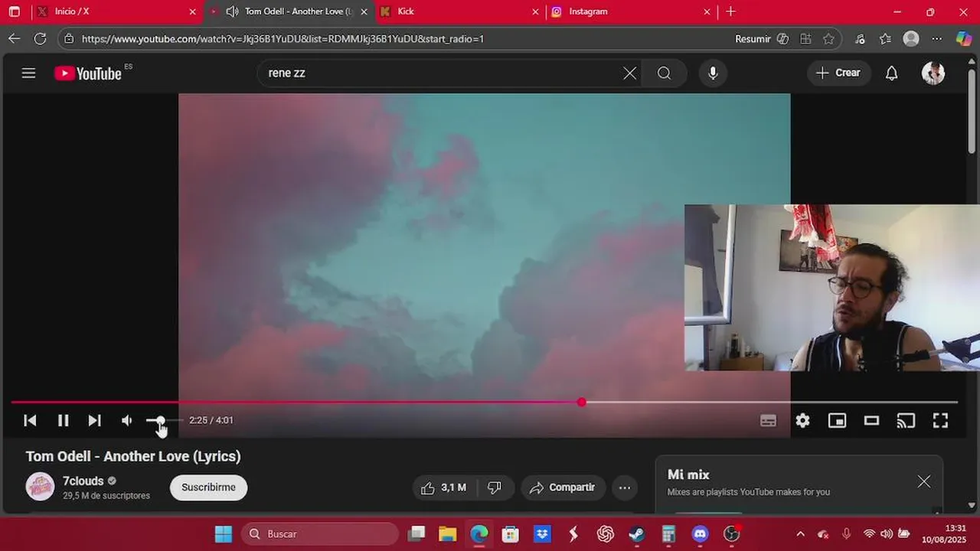
Task: Open the Crear menu
Action: coord(838,73)
